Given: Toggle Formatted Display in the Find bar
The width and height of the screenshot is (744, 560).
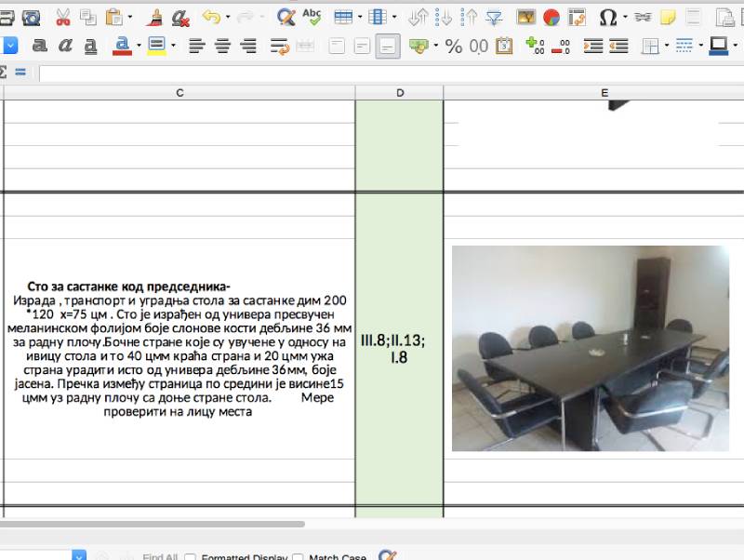Looking at the screenshot, I should tap(190, 556).
